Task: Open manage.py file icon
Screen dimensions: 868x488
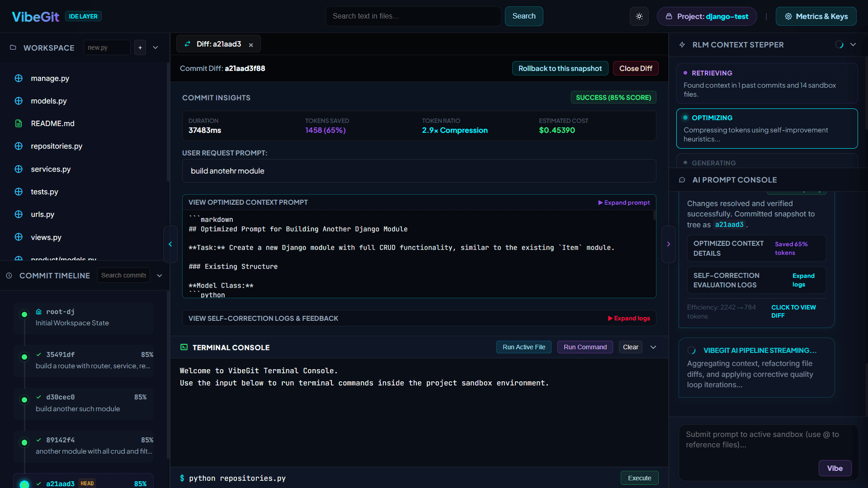Action: click(19, 78)
